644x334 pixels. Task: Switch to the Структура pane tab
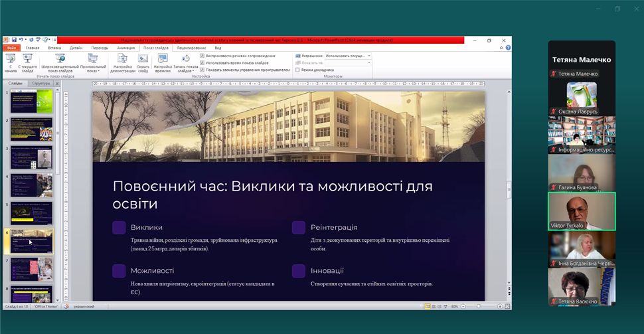click(x=41, y=84)
